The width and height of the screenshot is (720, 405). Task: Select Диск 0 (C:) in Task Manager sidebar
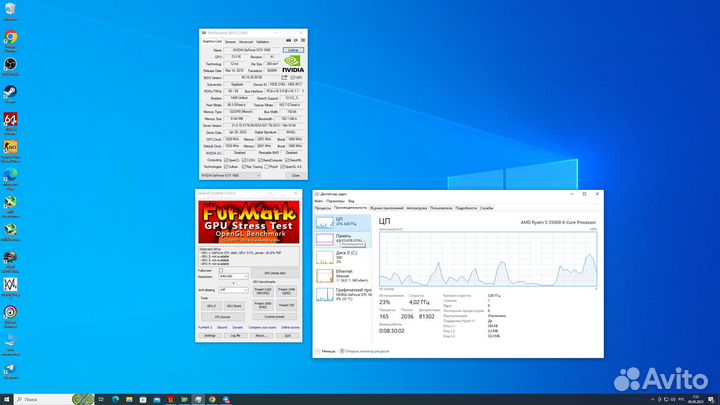coord(343,257)
